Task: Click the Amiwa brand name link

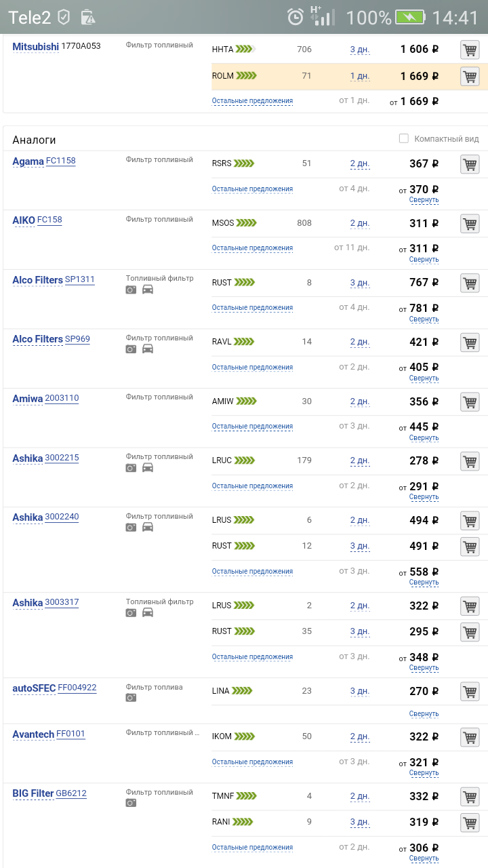Action: (x=27, y=398)
